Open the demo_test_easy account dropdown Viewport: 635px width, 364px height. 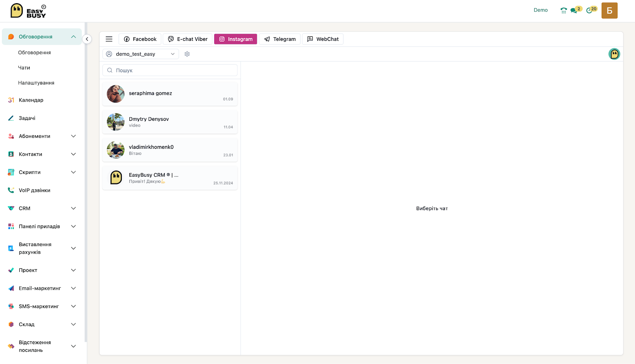(x=140, y=54)
